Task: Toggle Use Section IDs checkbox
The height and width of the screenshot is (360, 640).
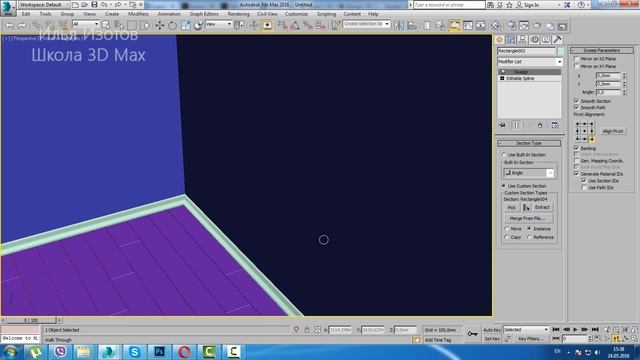Action: coord(584,180)
